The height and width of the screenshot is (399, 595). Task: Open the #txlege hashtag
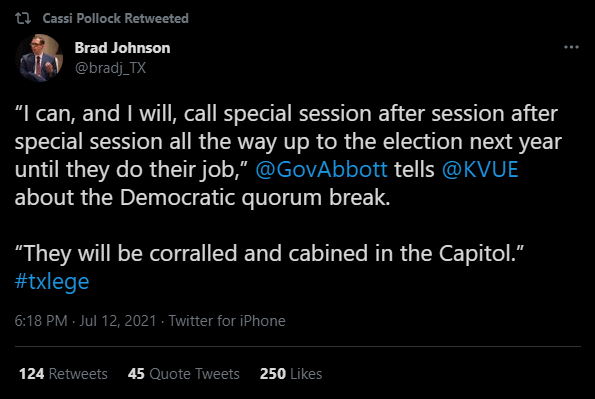point(52,282)
